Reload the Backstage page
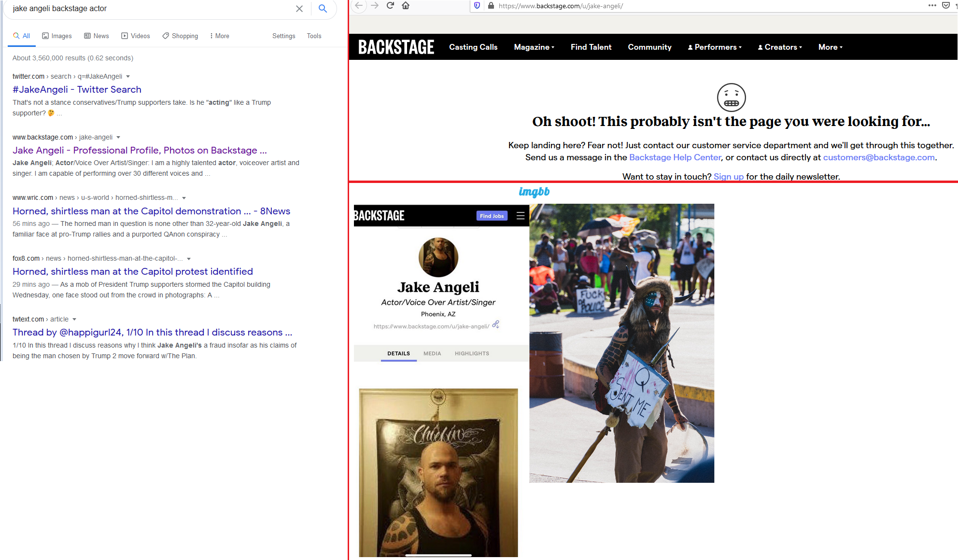958x560 pixels. pyautogui.click(x=390, y=6)
